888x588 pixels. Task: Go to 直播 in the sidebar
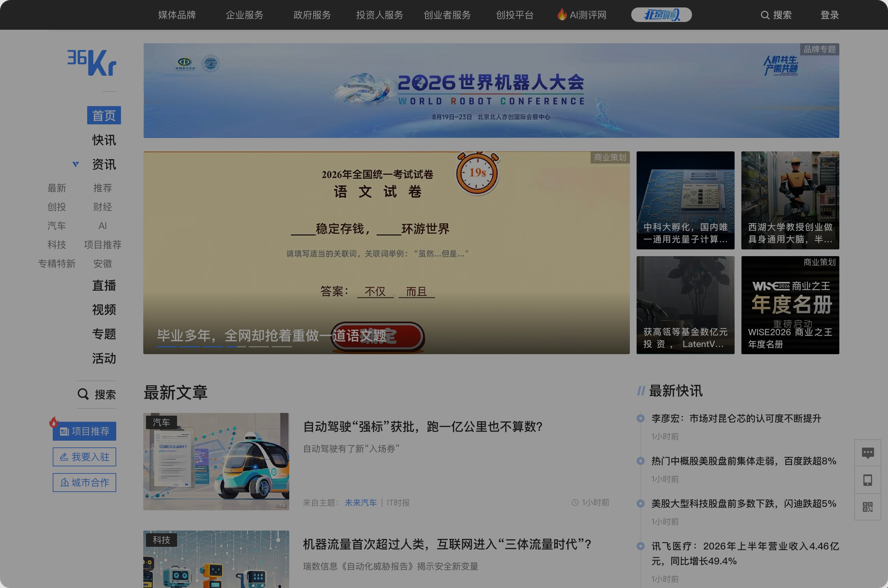(x=104, y=285)
